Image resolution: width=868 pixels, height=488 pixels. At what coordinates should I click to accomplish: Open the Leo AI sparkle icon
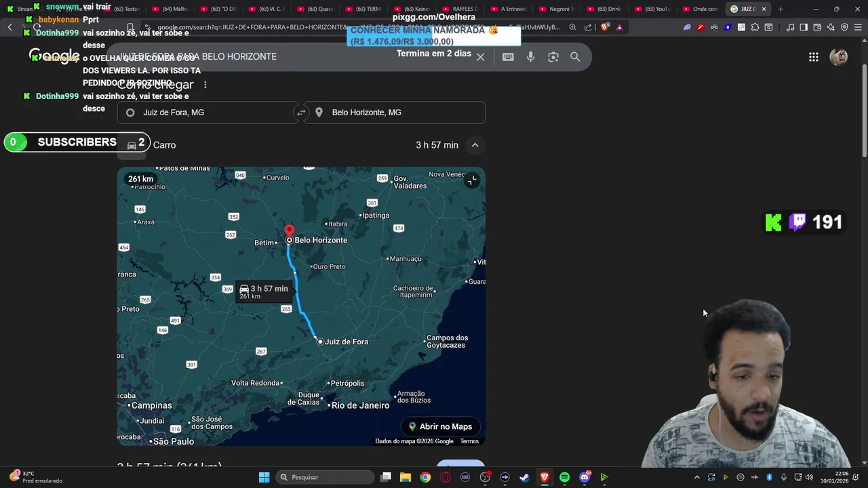point(831,27)
